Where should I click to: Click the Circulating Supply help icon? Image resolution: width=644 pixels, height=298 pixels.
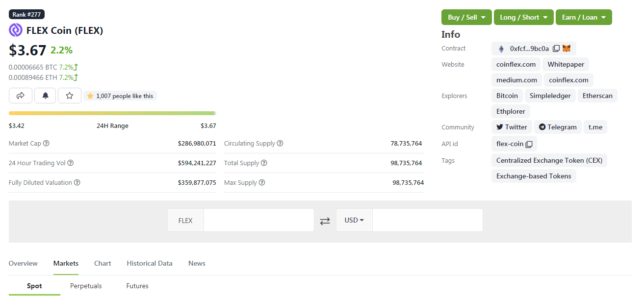pyautogui.click(x=280, y=144)
